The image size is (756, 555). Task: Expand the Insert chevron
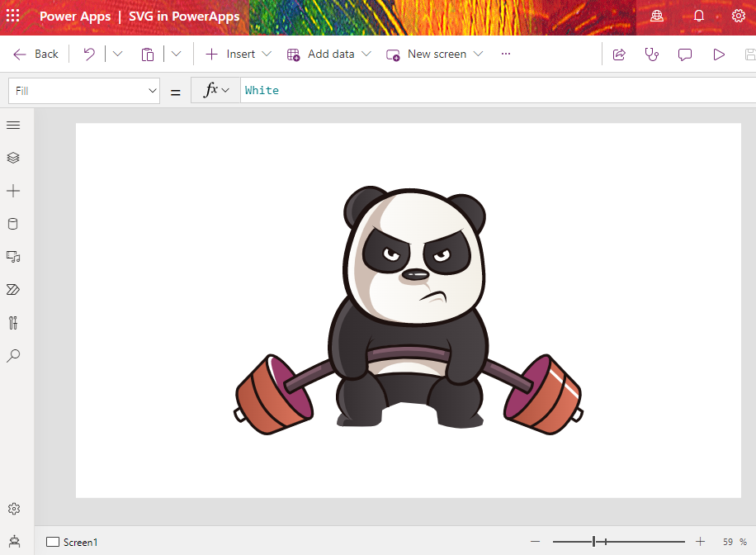[267, 54]
